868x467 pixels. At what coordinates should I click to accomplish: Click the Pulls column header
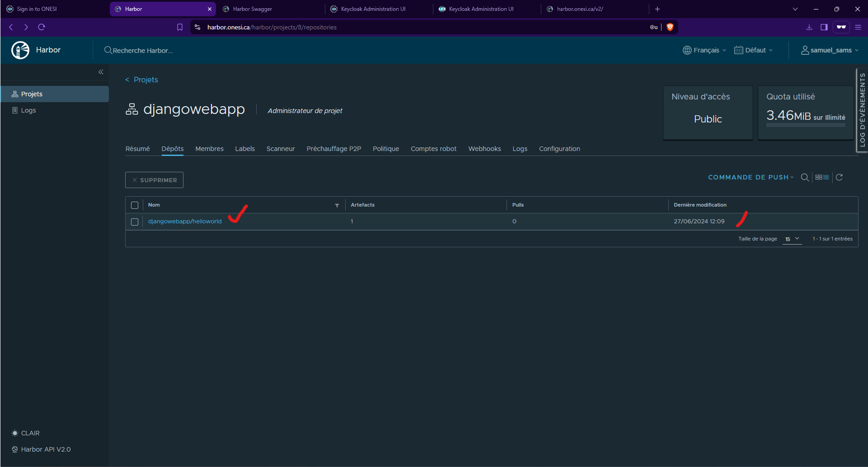518,205
